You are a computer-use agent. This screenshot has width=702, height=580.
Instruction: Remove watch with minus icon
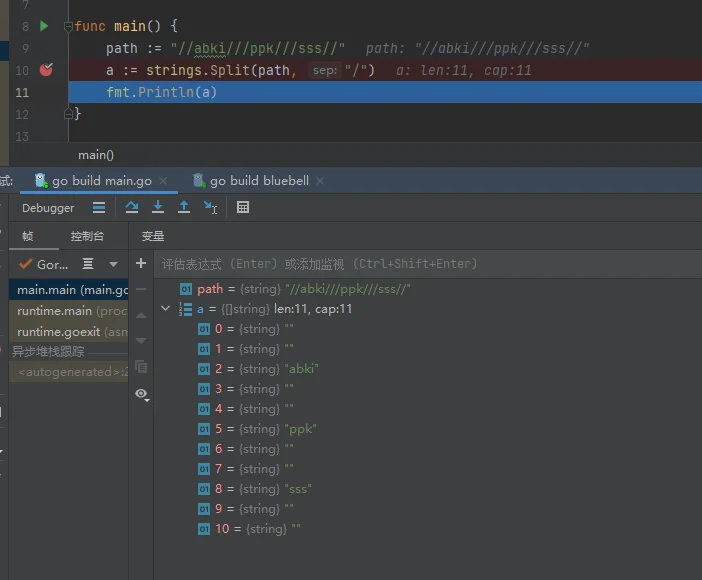coord(141,289)
